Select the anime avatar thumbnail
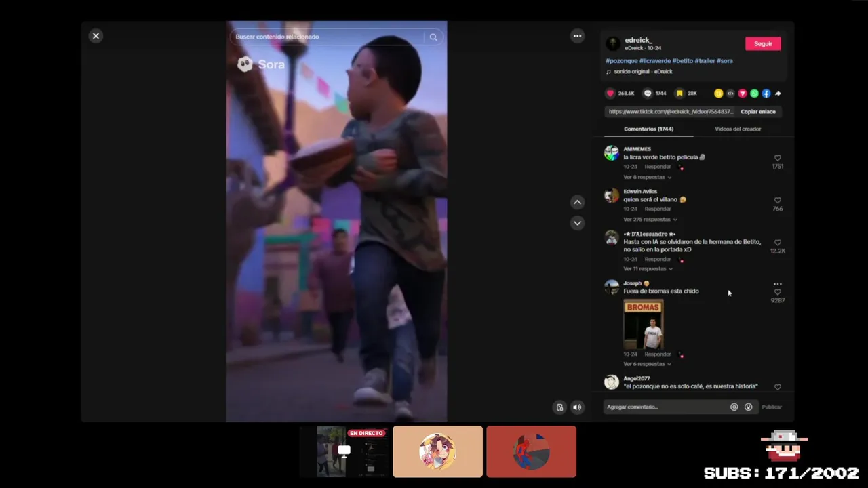Screen dimensions: 868x488 [437, 451]
